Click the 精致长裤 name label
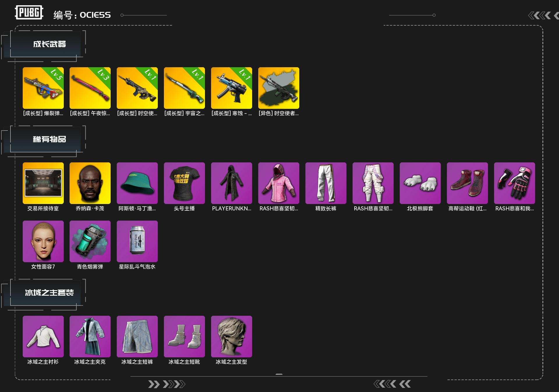This screenshot has height=392, width=559. click(326, 208)
